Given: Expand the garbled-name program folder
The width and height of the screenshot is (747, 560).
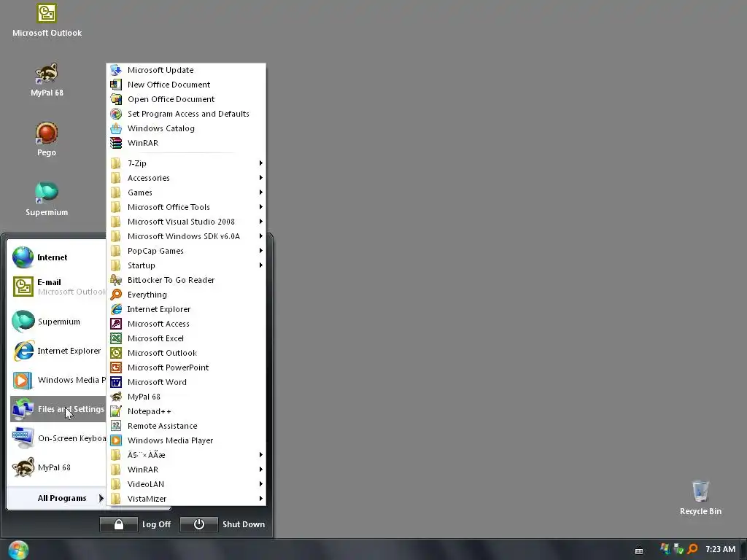Looking at the screenshot, I should [186, 455].
